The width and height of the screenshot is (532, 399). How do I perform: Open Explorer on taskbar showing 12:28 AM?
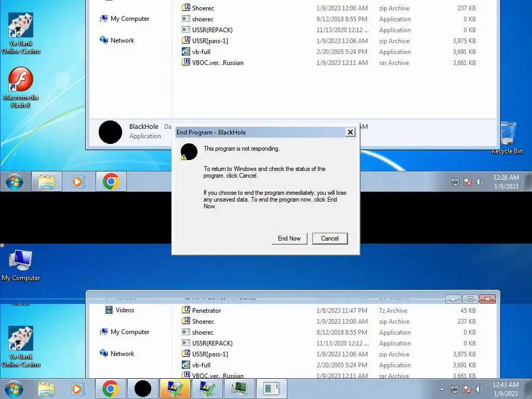(x=46, y=181)
